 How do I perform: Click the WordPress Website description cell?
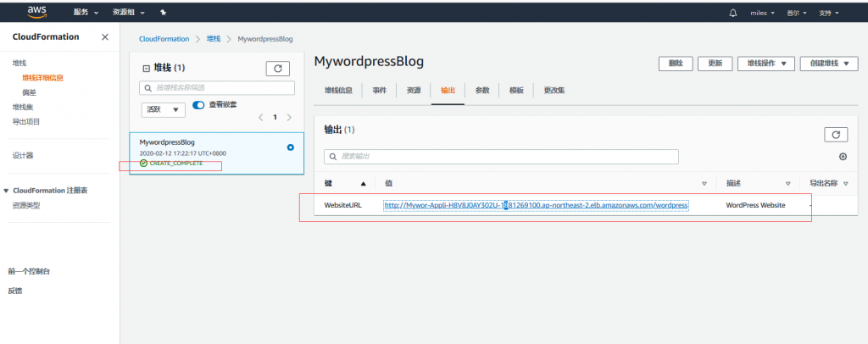pos(755,205)
